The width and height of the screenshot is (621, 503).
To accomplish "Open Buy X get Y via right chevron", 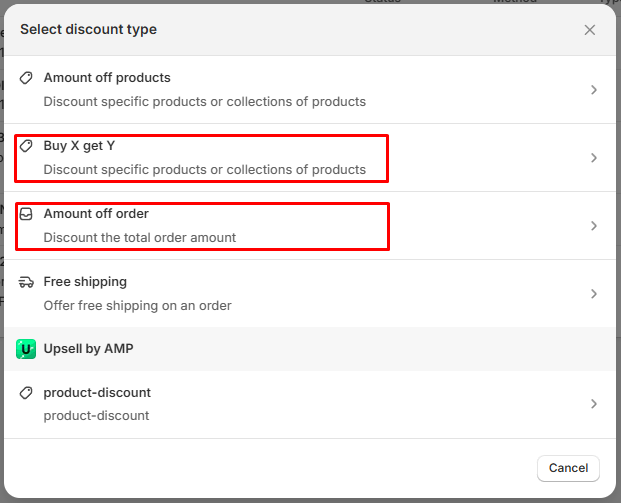I will click(593, 158).
